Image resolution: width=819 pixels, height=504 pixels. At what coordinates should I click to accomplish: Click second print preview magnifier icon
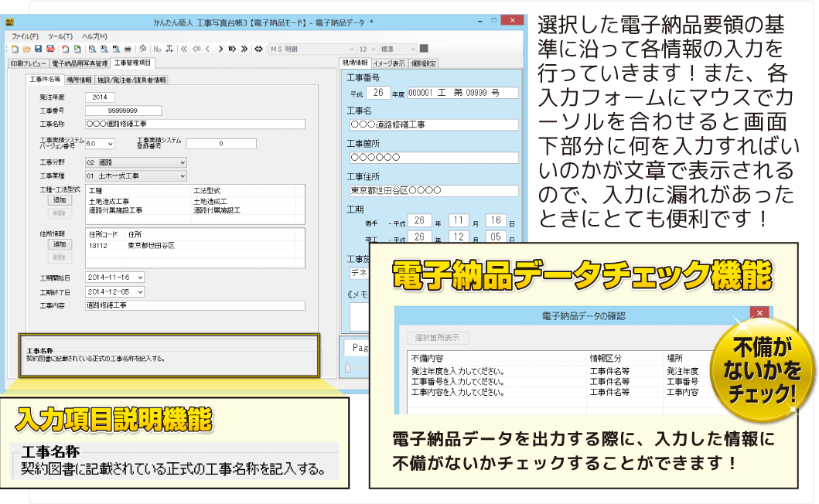click(x=104, y=49)
